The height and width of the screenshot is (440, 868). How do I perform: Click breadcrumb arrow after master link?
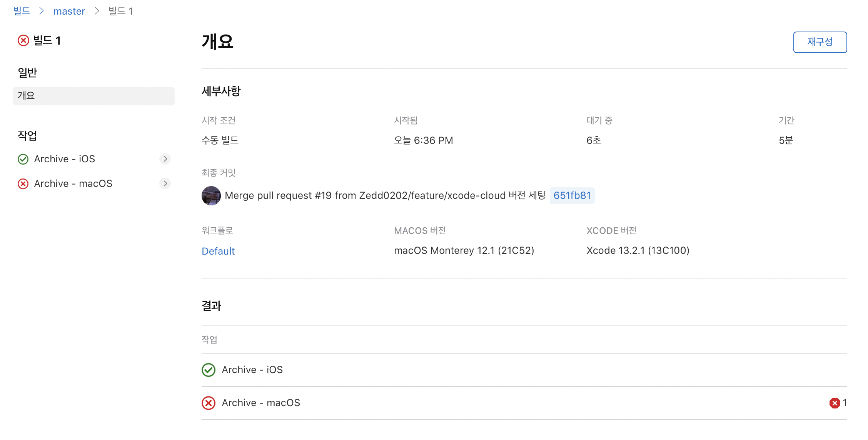97,11
